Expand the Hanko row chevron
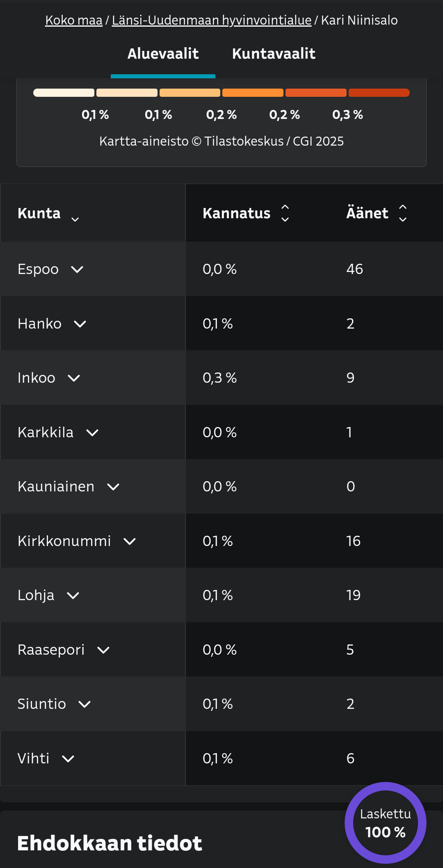The image size is (443, 868). [x=80, y=324]
